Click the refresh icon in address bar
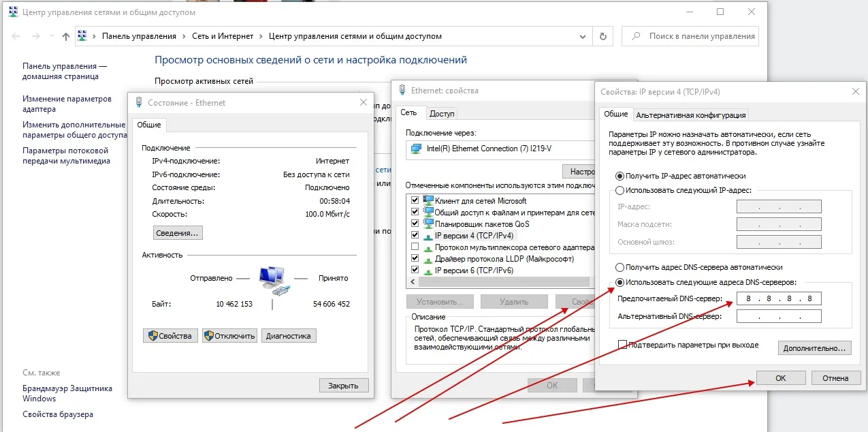The image size is (868, 432). click(x=602, y=36)
